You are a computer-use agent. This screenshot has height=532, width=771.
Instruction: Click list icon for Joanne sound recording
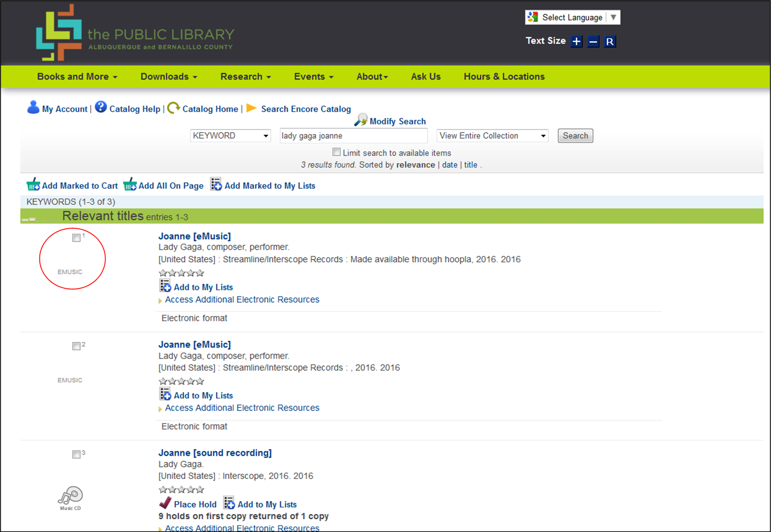click(229, 503)
